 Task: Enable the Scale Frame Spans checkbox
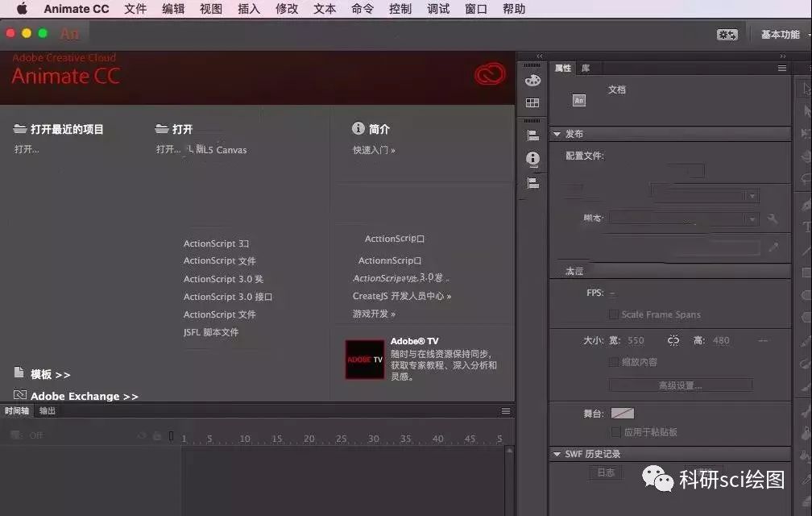pos(614,314)
